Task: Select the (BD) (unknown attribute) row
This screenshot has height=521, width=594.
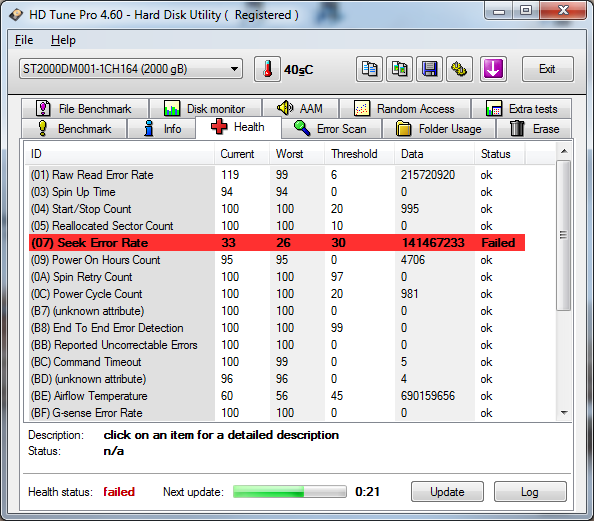Action: coord(277,379)
